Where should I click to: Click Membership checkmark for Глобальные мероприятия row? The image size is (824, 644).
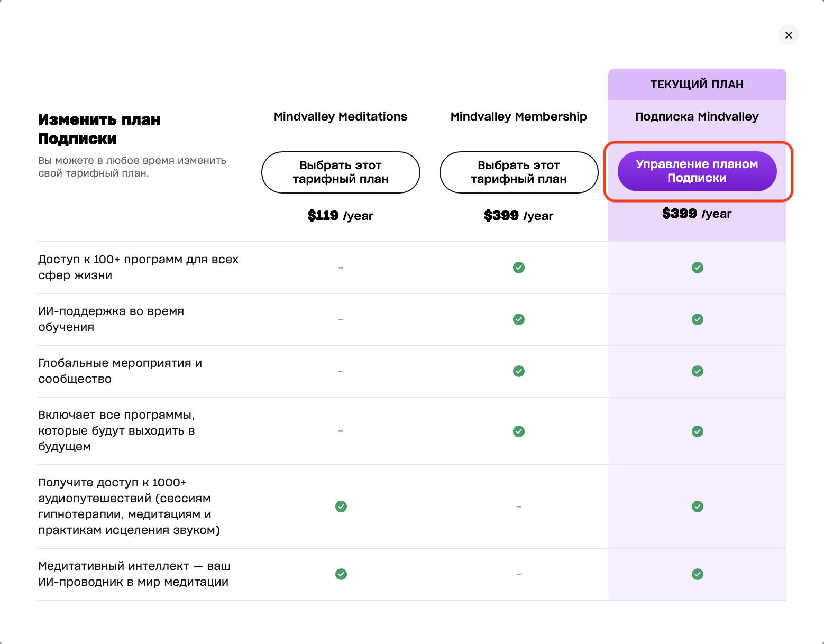click(519, 371)
